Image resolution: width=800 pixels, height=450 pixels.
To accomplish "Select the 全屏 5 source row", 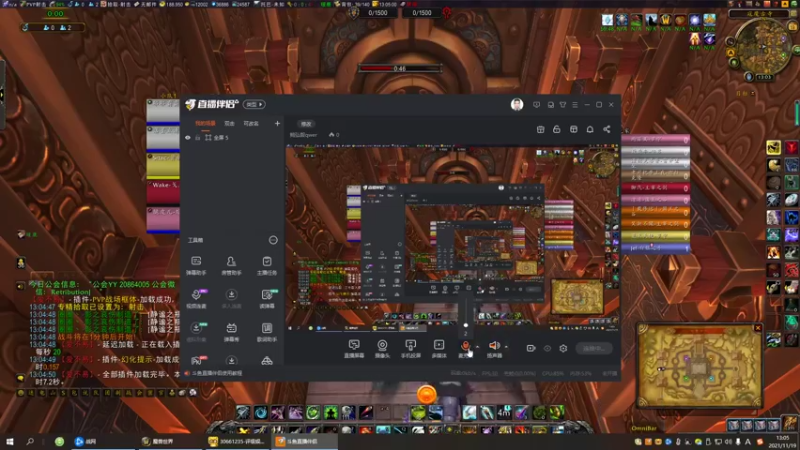I will 232,138.
